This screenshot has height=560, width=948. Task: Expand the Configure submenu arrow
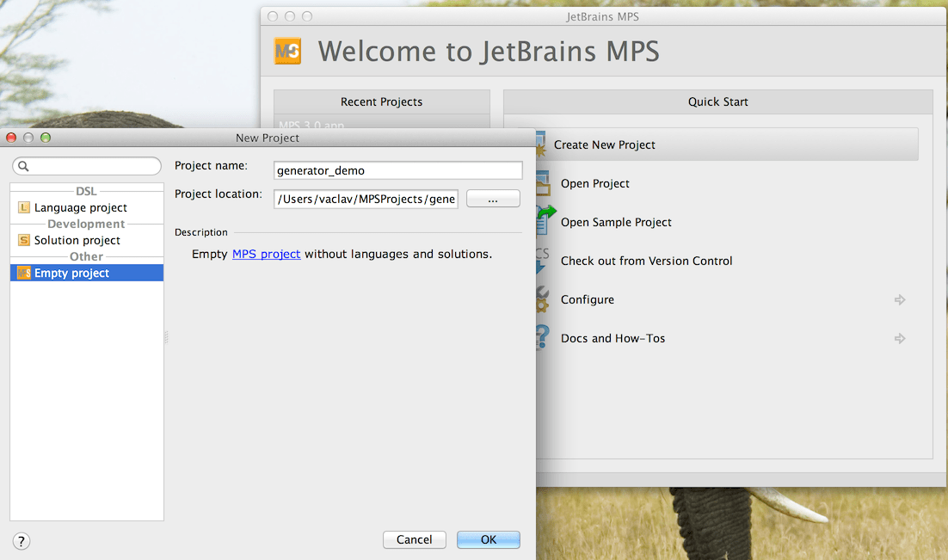900,299
